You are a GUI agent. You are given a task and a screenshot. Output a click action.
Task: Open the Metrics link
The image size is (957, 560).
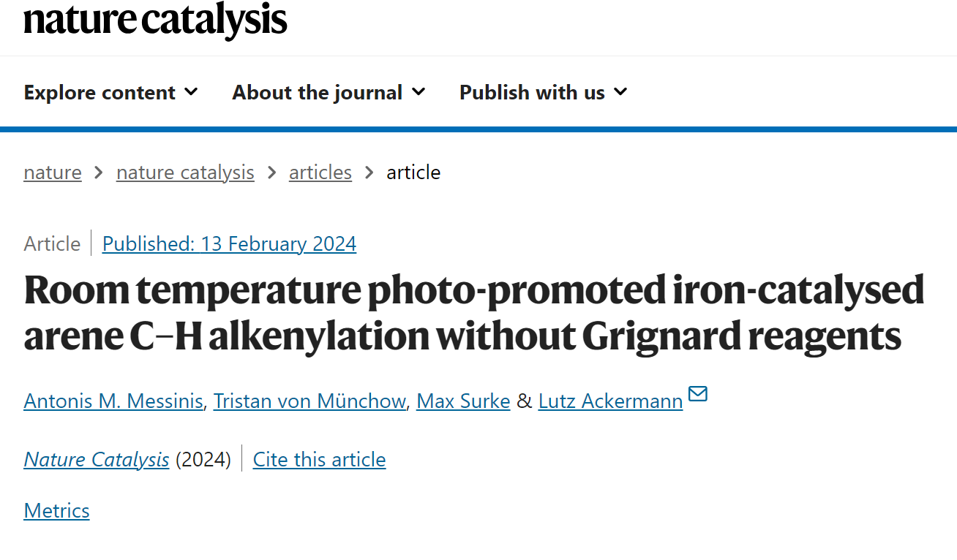click(56, 510)
